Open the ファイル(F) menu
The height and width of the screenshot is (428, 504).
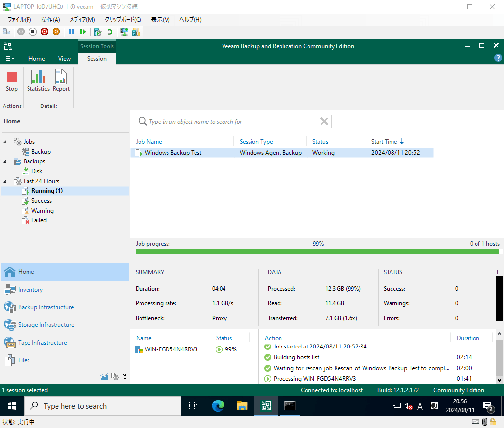[x=19, y=20]
